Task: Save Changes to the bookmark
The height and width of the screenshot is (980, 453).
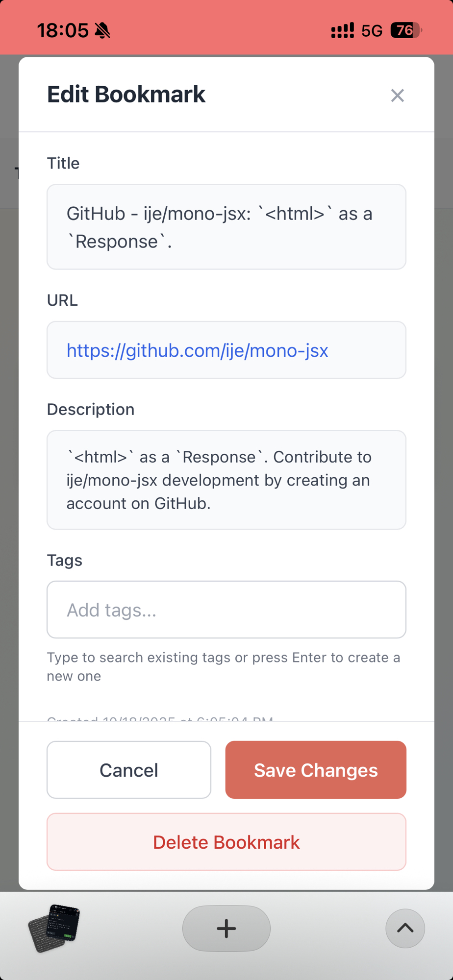Action: click(x=316, y=770)
